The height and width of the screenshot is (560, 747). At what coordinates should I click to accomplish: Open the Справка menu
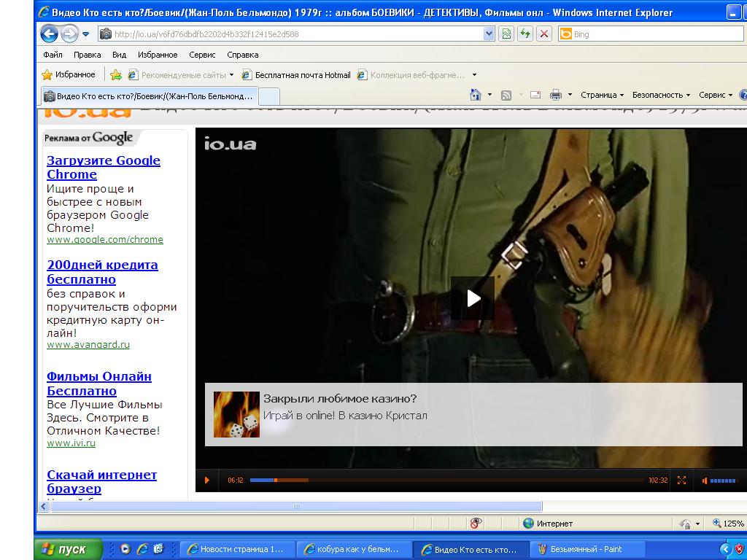[x=242, y=55]
